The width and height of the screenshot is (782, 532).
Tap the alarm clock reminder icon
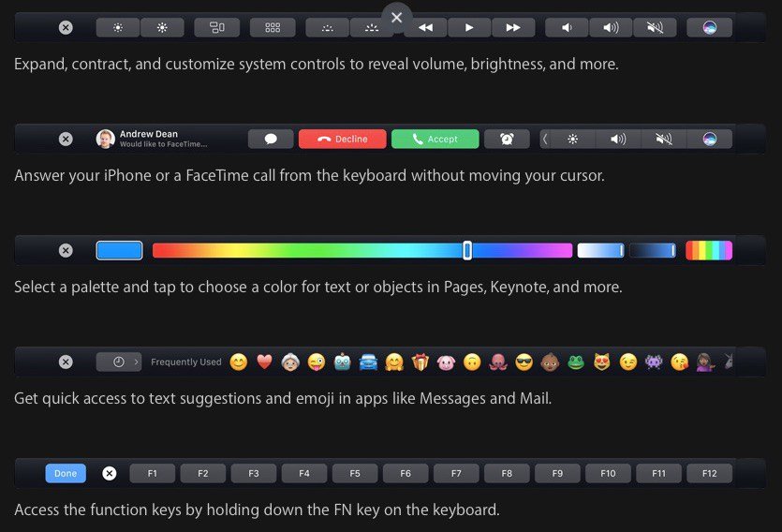(x=507, y=139)
